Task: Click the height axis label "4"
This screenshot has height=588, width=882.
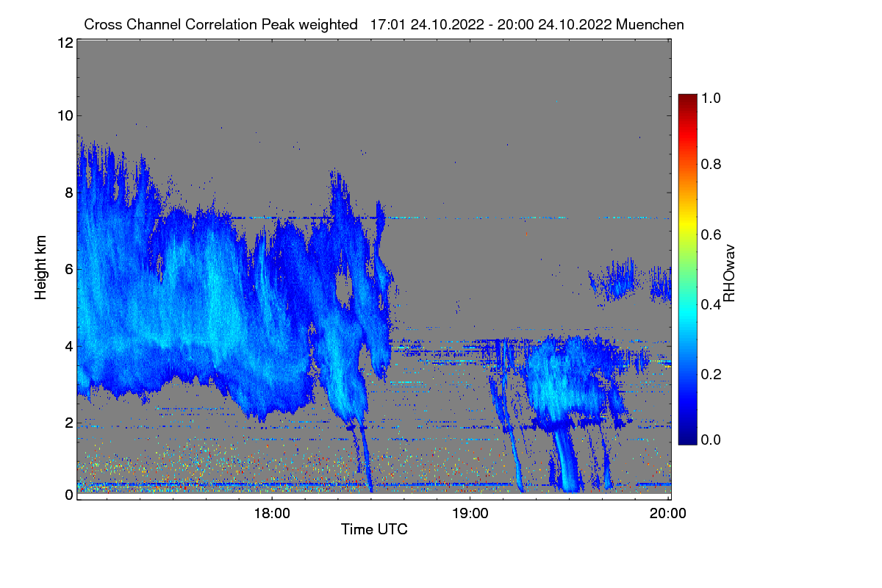Action: point(68,346)
